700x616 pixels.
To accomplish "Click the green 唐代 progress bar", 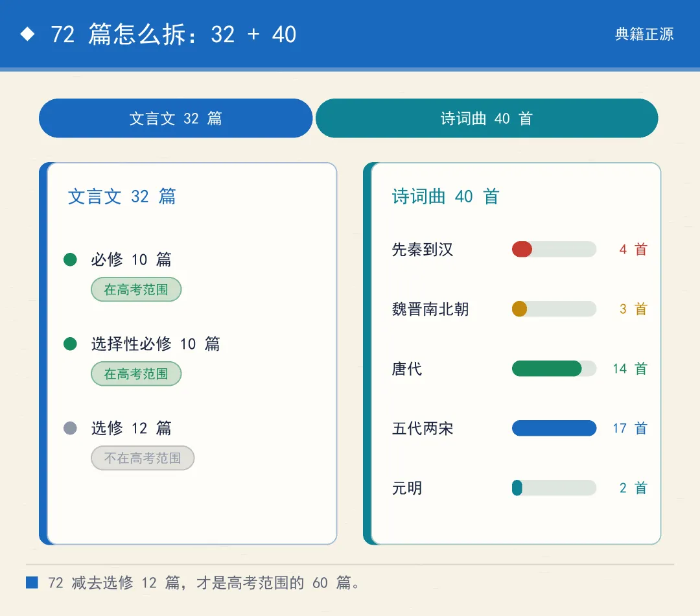I will (x=554, y=368).
